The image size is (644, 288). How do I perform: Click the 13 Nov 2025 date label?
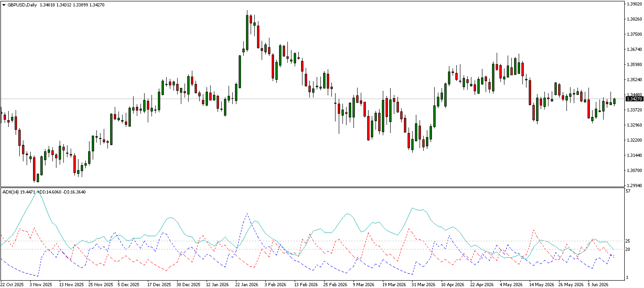point(72,285)
